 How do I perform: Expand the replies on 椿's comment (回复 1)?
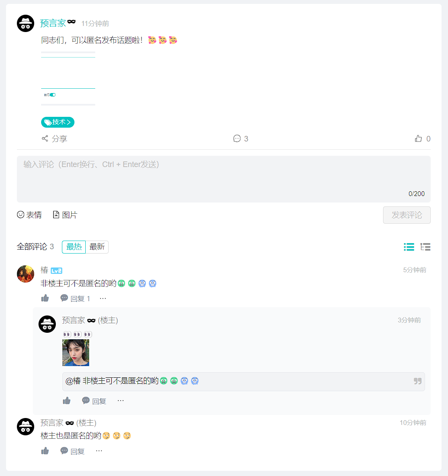tap(76, 298)
